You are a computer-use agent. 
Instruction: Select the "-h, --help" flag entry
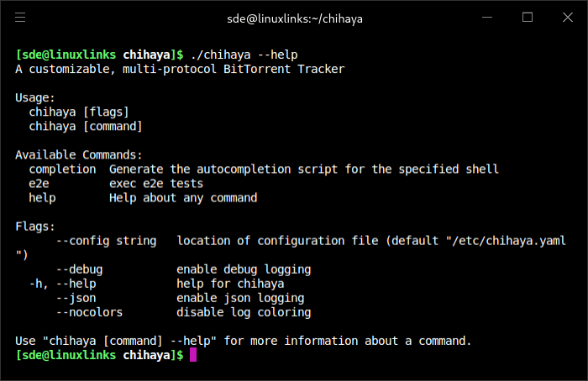point(62,284)
